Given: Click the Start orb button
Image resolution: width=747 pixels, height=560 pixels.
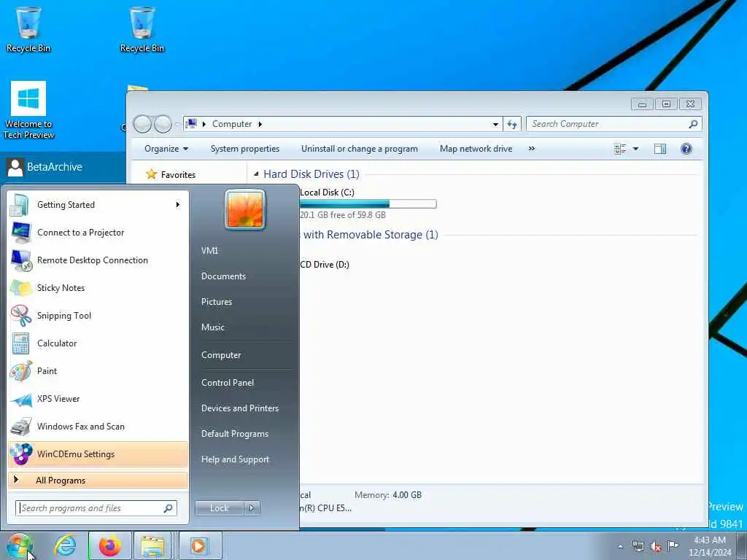Looking at the screenshot, I should [x=19, y=545].
